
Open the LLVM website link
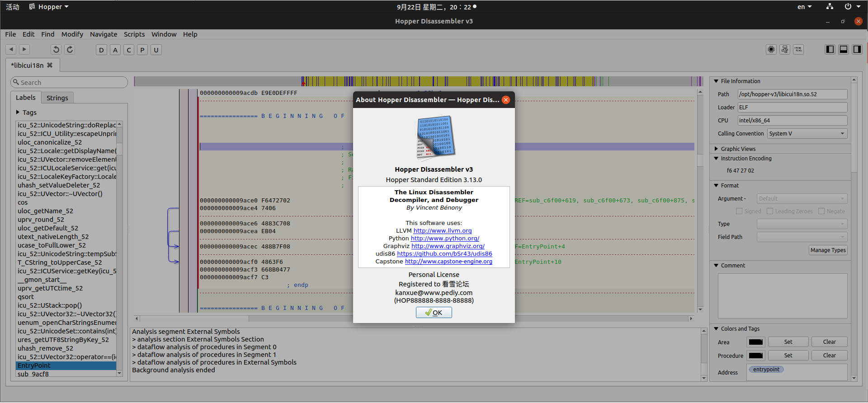[443, 231]
